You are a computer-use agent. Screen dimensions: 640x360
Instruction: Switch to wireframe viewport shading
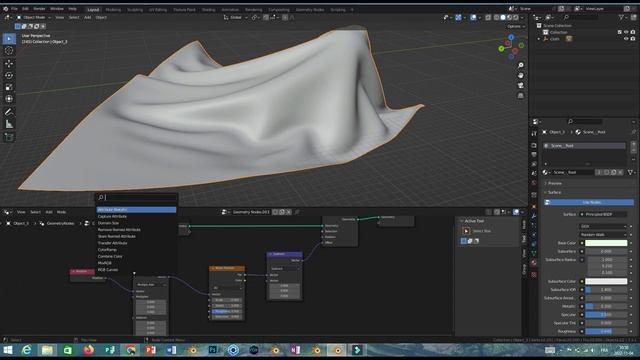point(497,18)
